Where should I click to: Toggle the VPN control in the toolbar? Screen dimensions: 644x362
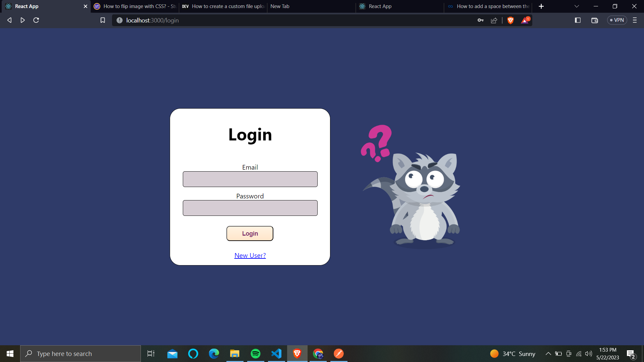pyautogui.click(x=617, y=20)
